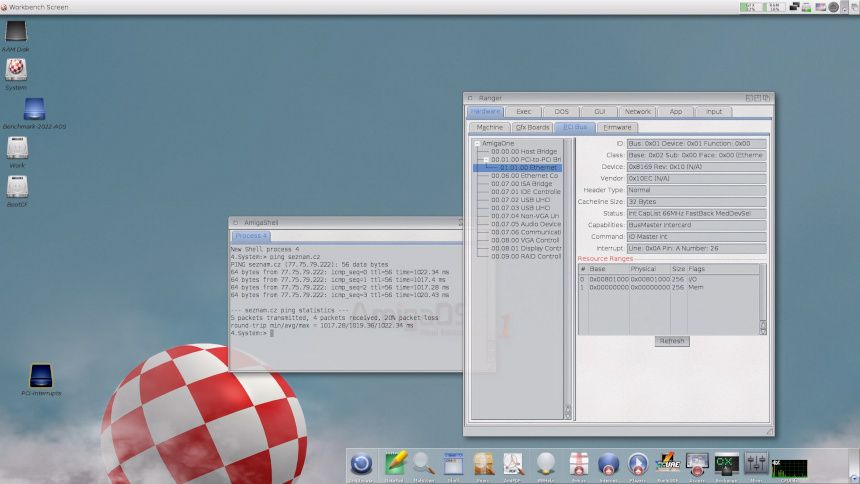Open the Machine sub-tab

[489, 127]
